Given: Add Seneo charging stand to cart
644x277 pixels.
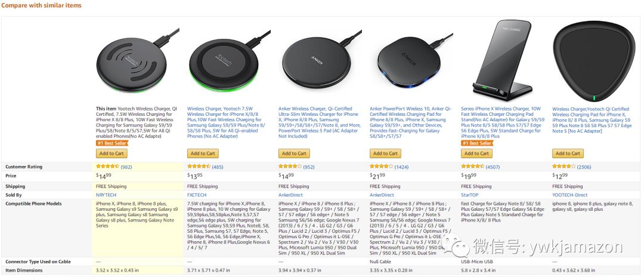Looking at the screenshot, I should [476, 153].
